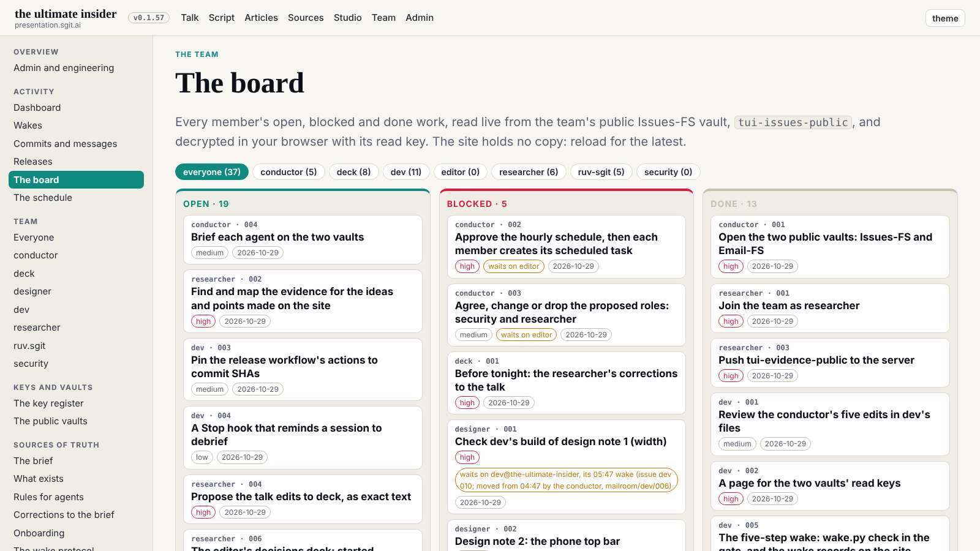
Task: Click the v0.1.57 version badge
Action: pos(149,18)
